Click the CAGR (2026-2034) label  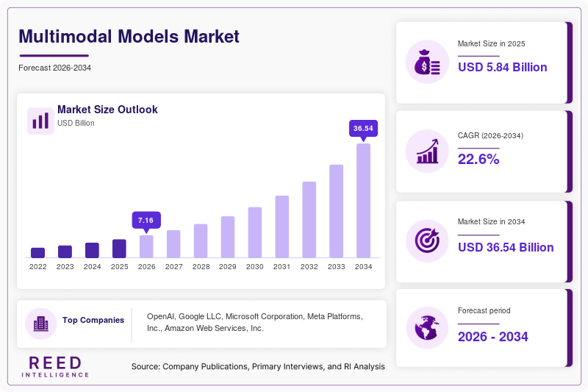pos(490,135)
